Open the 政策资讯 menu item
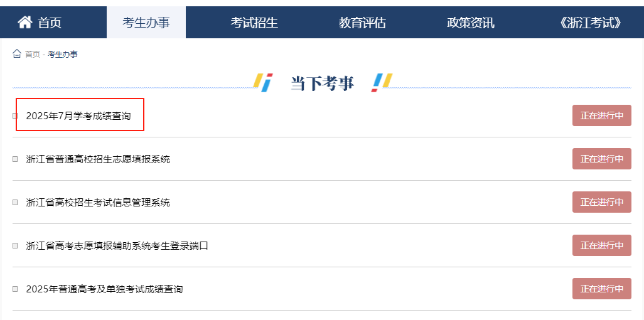The image size is (644, 320). click(471, 23)
